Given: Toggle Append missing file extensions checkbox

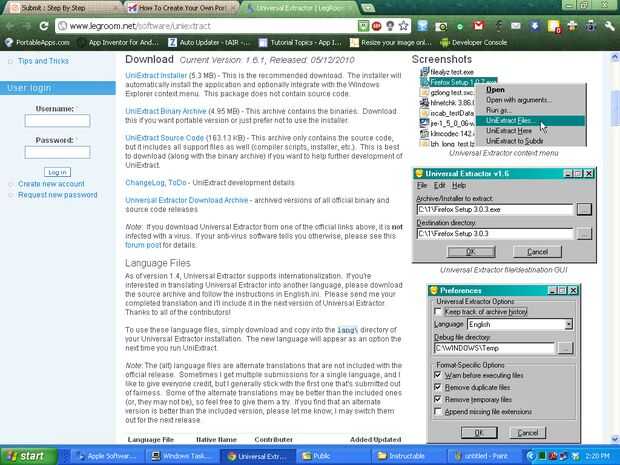Looking at the screenshot, I should [438, 412].
